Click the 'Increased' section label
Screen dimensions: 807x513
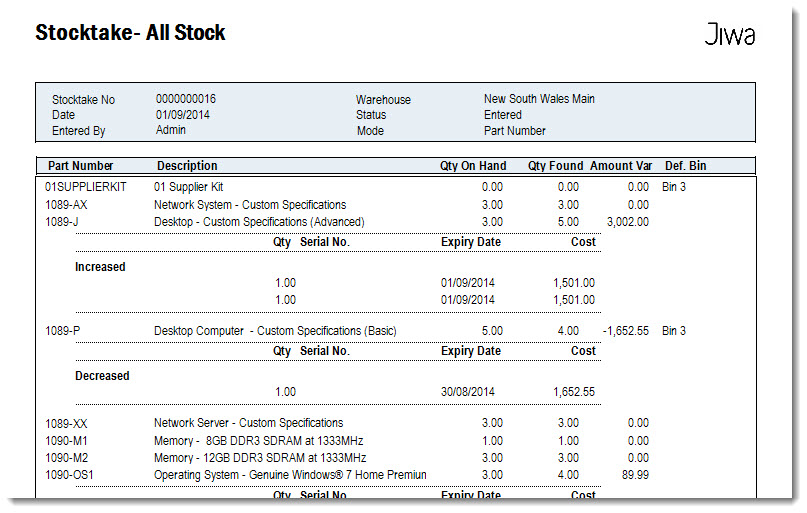[100, 267]
